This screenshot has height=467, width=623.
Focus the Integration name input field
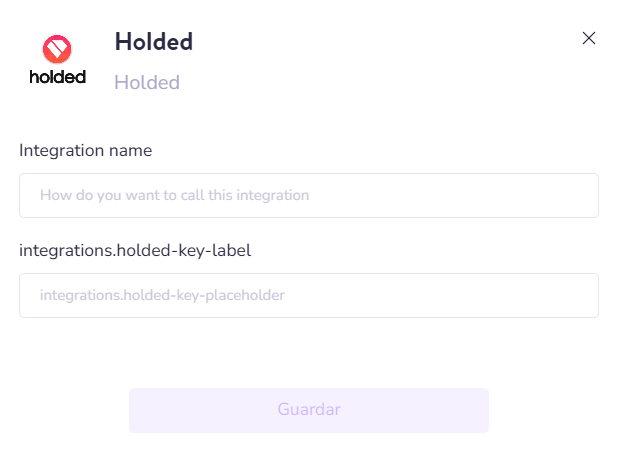tap(308, 196)
